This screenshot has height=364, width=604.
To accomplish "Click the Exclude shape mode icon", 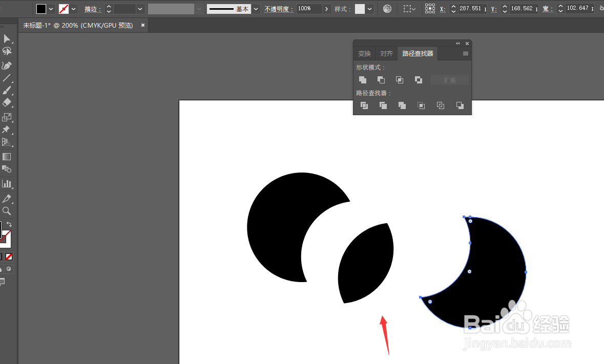I will [419, 80].
